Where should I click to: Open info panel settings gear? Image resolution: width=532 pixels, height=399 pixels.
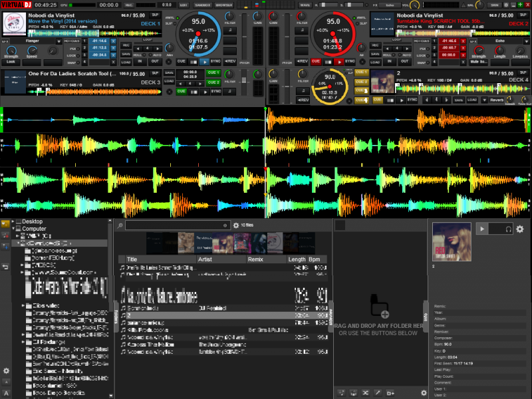point(520,229)
